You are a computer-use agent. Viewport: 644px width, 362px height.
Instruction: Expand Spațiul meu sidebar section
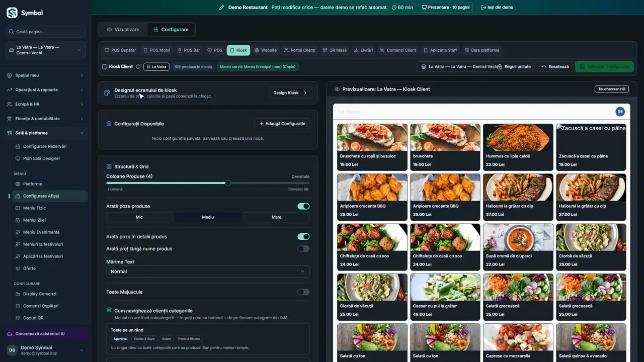click(x=45, y=75)
